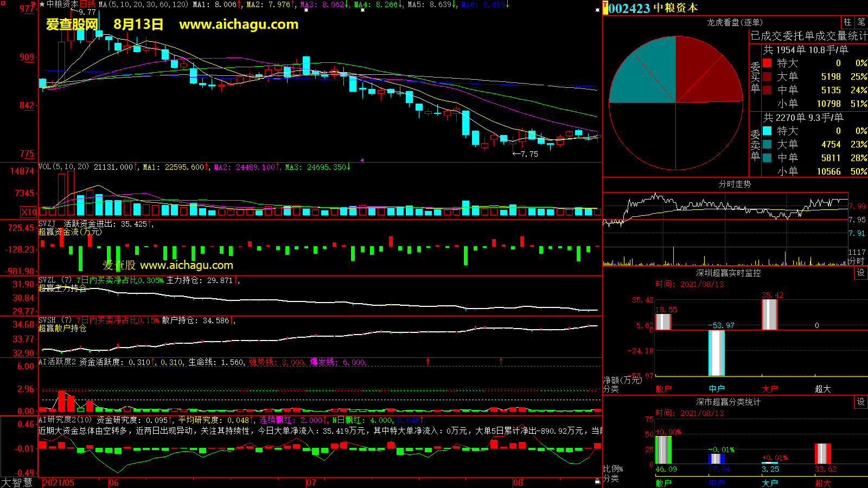Select the 散户 tab under net amount chart
Screen dimensions: 868x488
[x=663, y=389]
